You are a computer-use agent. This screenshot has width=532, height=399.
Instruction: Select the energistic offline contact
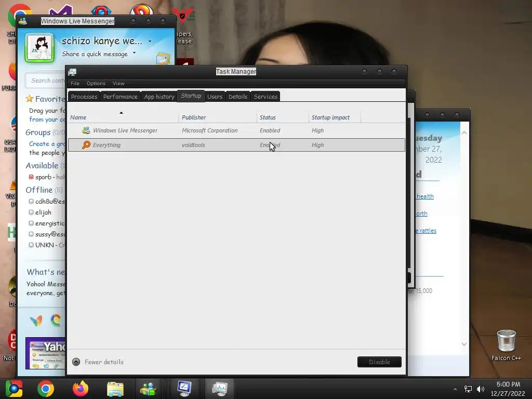click(x=47, y=223)
